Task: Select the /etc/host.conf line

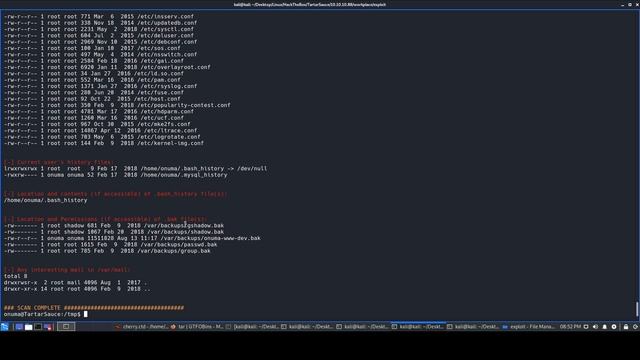Action: click(x=92, y=99)
